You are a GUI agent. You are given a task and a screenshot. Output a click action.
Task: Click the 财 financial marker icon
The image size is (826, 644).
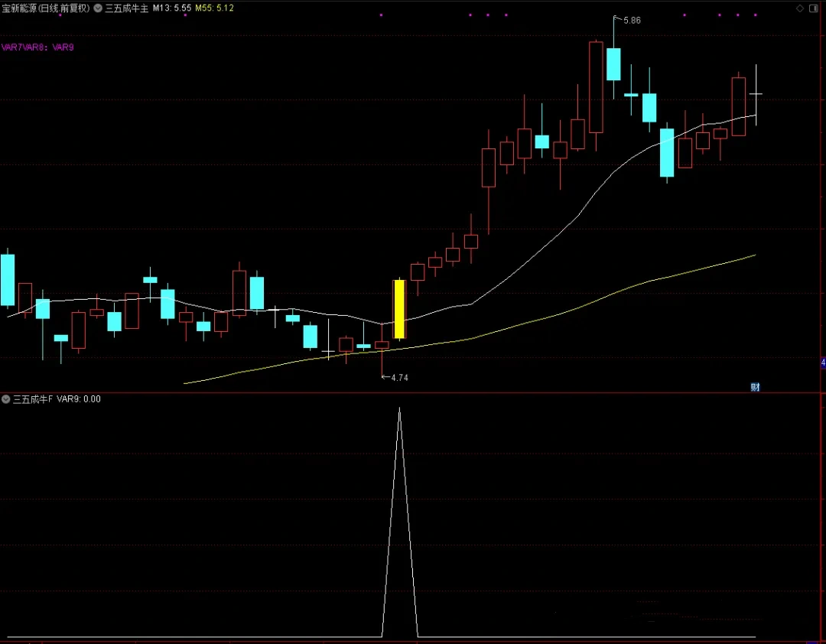click(755, 387)
